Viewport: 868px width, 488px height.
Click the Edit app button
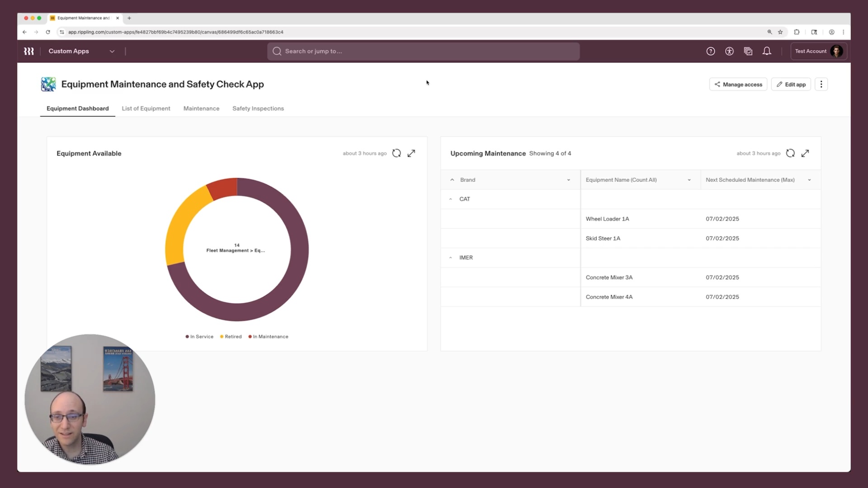[791, 84]
